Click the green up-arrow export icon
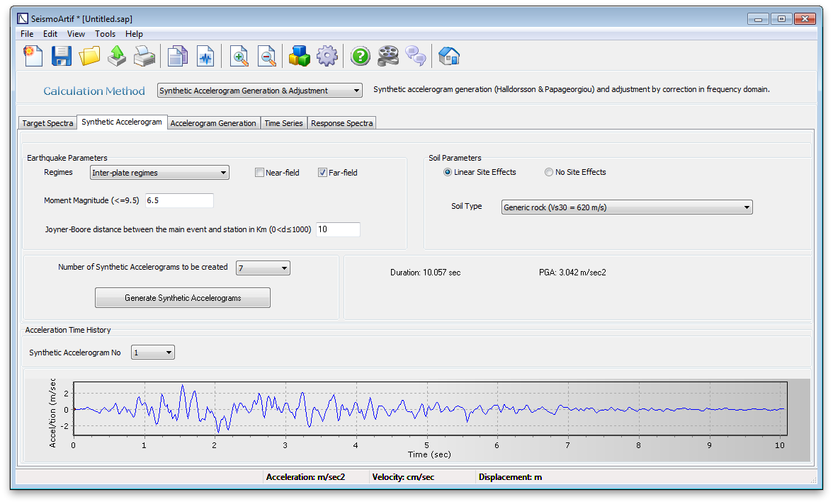Image resolution: width=833 pixels, height=504 pixels. pyautogui.click(x=117, y=56)
